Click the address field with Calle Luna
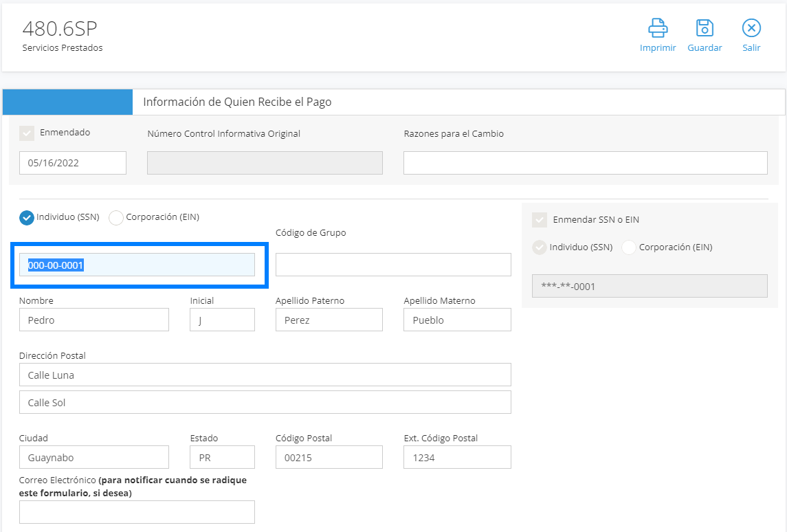Screen dimensions: 787x532 (x=265, y=375)
